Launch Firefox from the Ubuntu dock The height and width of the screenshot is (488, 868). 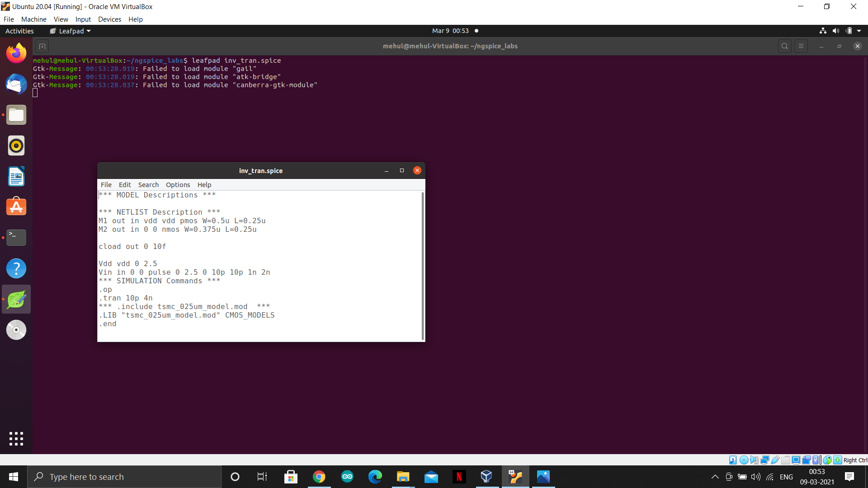[x=16, y=53]
